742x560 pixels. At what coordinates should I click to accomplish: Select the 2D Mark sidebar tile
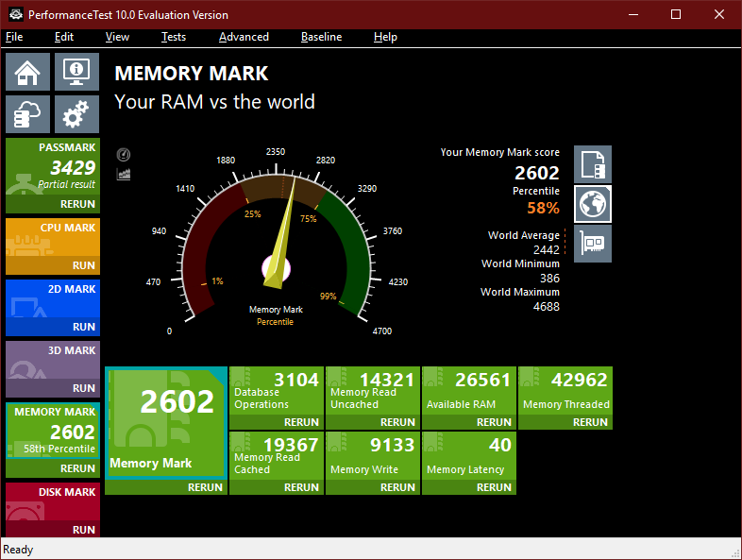point(53,298)
